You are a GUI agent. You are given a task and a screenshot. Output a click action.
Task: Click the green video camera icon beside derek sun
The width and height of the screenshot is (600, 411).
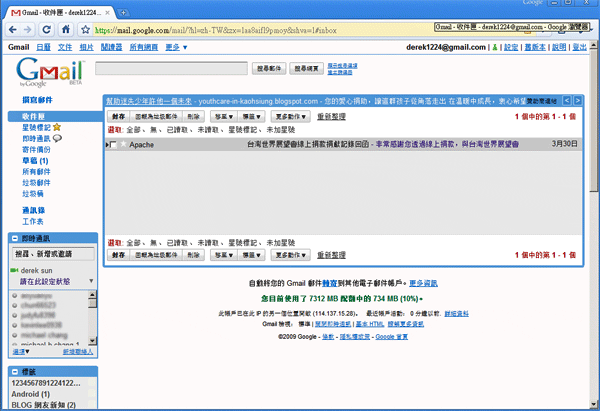pos(15,270)
